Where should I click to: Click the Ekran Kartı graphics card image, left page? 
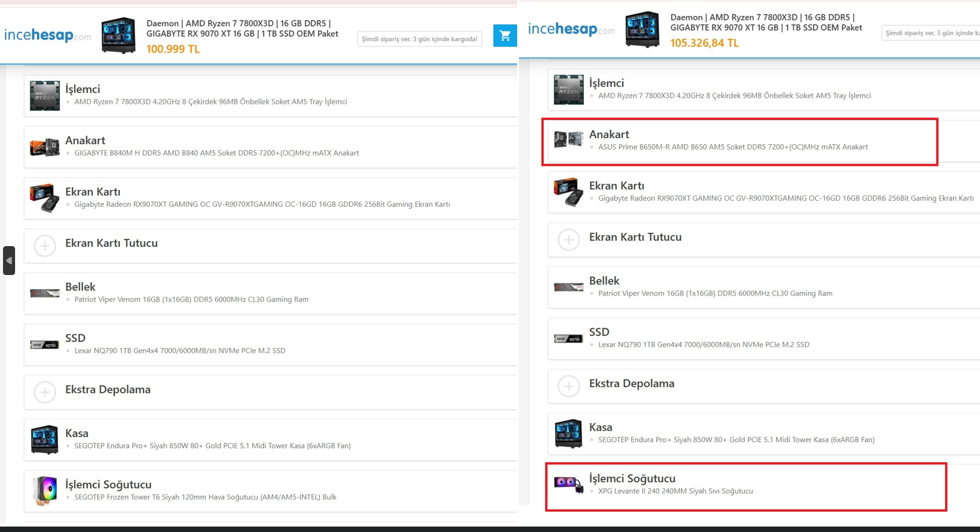[45, 198]
